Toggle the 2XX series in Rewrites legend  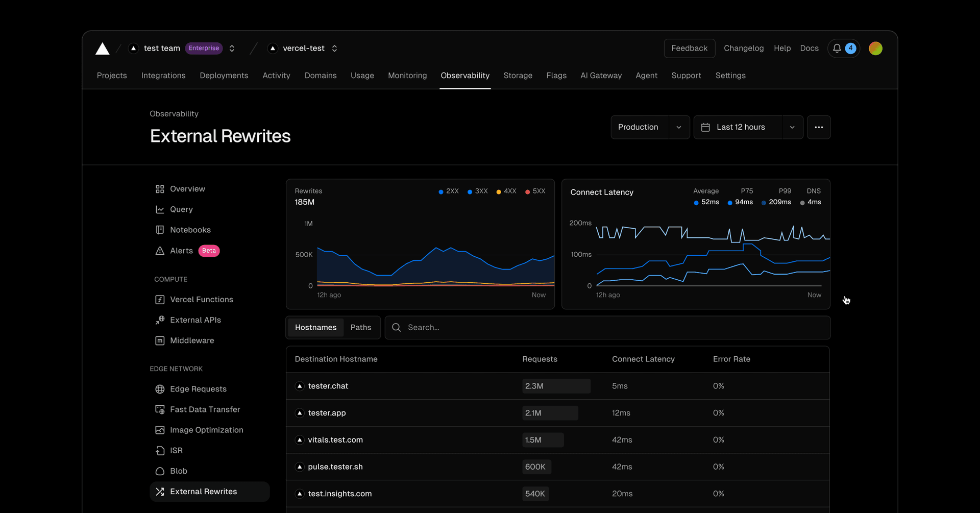pos(449,191)
